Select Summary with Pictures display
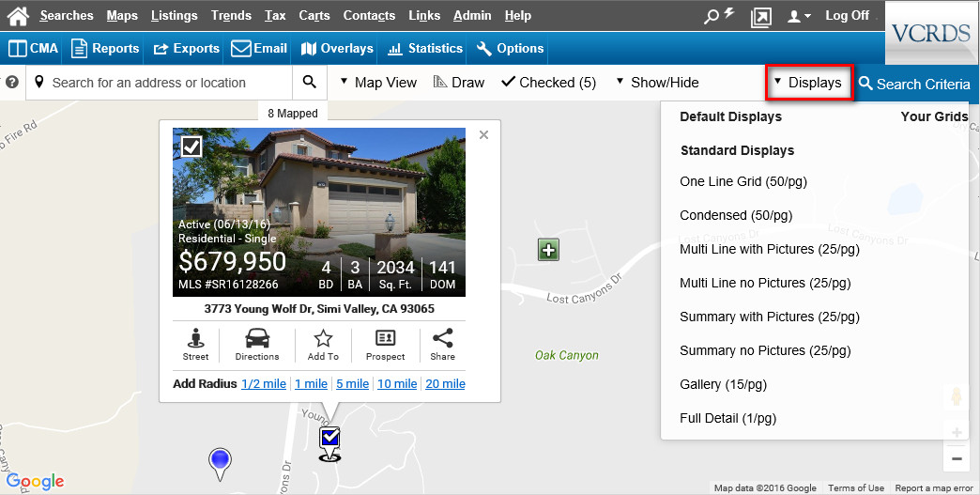This screenshot has width=980, height=495. coord(770,317)
